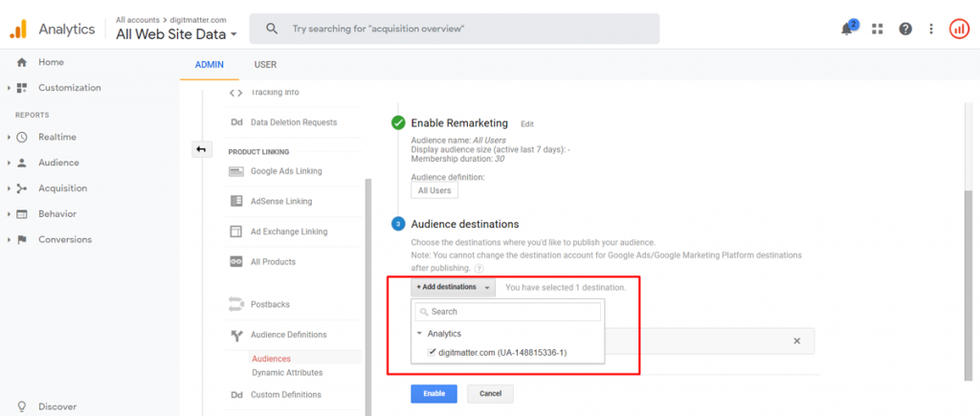Viewport: 980px width, 416px height.
Task: Click the Postbacks arrows icon
Action: [x=235, y=304]
